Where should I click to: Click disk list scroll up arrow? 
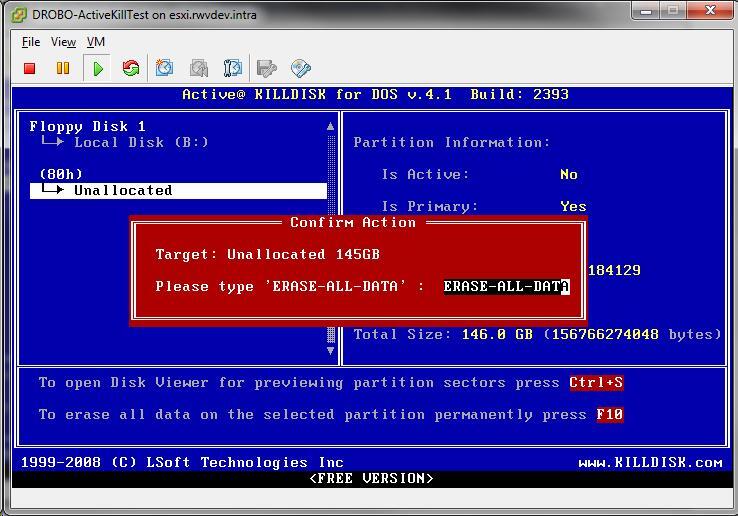coord(330,126)
